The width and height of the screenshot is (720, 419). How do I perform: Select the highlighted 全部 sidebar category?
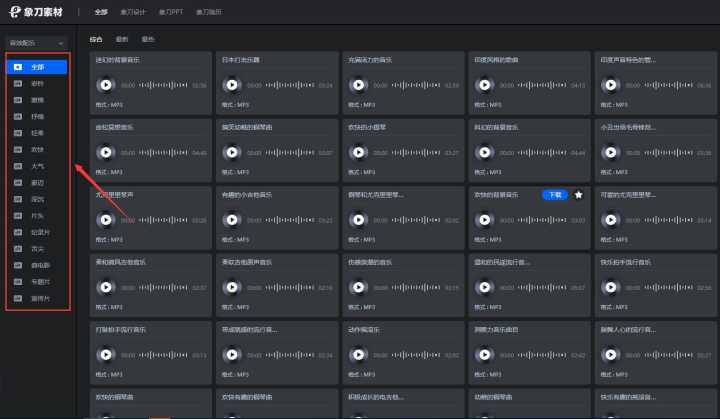click(x=37, y=67)
